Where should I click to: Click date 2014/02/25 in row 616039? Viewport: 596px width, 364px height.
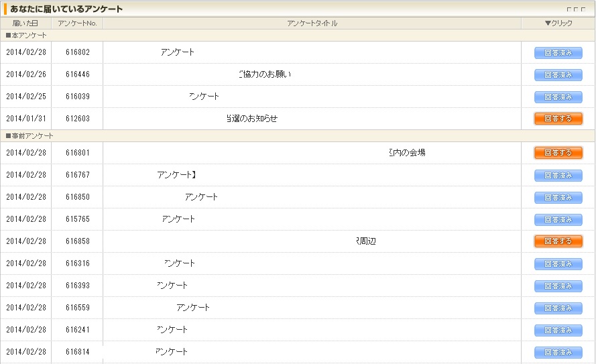(x=26, y=96)
